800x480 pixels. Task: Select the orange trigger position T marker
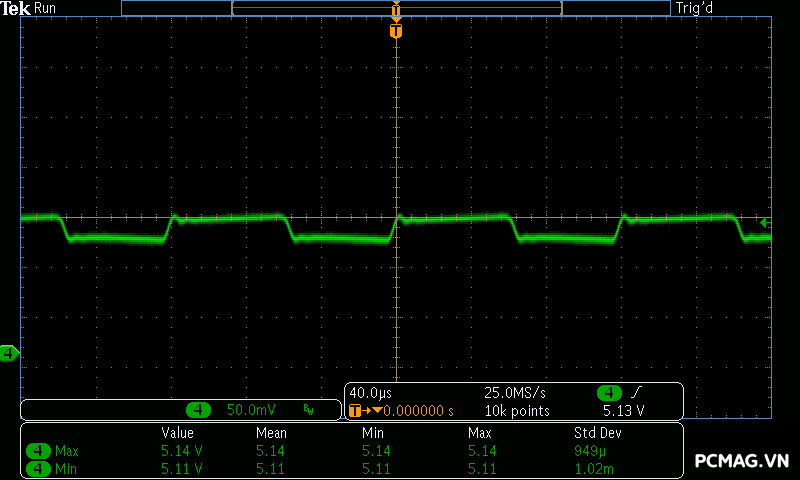point(396,31)
